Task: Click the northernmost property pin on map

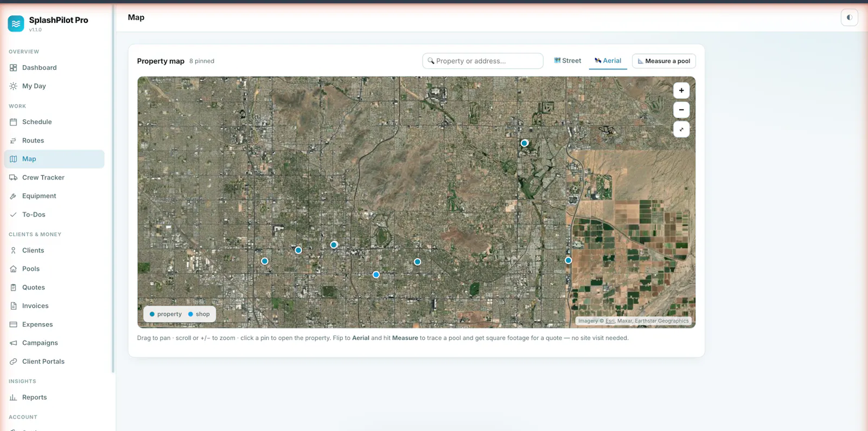Action: [x=525, y=143]
